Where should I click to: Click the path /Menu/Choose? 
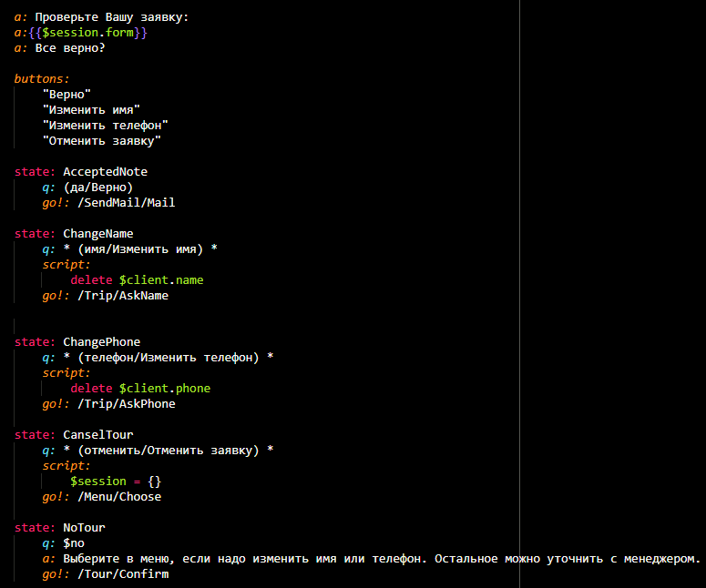(119, 497)
